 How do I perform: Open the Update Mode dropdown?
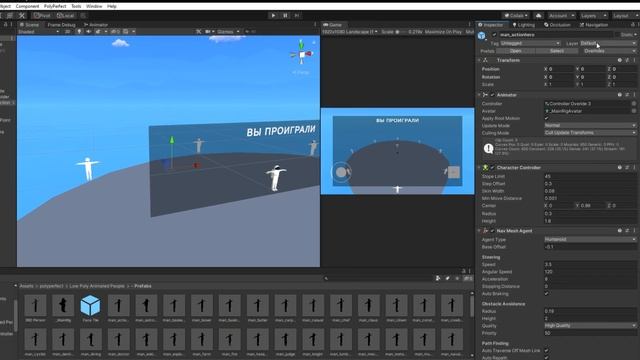(x=590, y=125)
